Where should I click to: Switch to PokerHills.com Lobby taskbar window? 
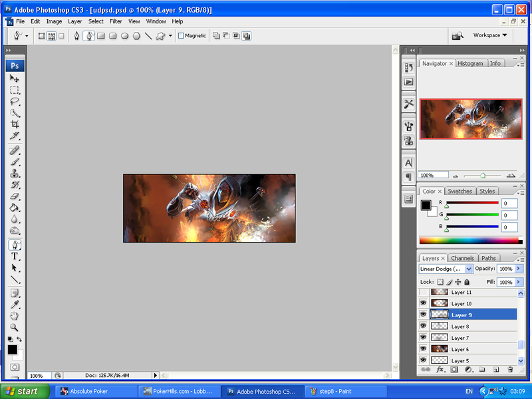coord(180,391)
